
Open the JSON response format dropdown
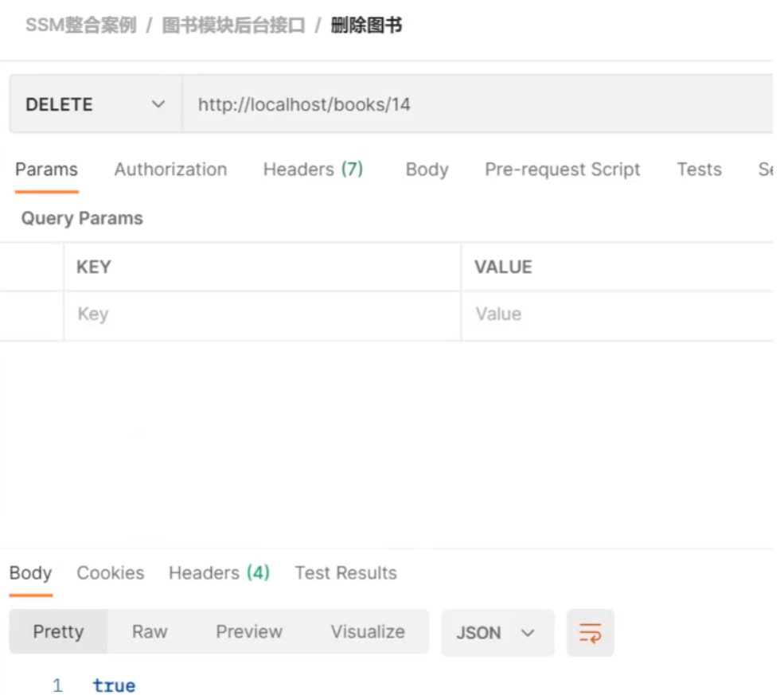[x=495, y=633]
